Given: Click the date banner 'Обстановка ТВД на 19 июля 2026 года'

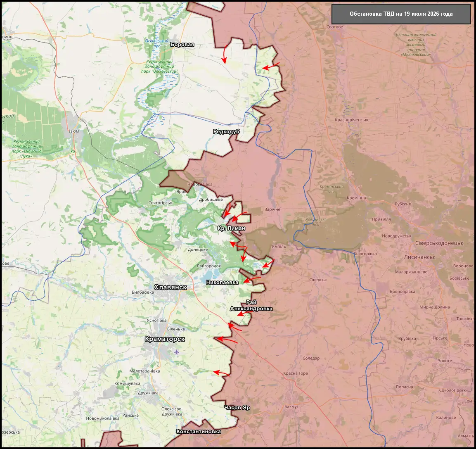Looking at the screenshot, I should [x=401, y=14].
